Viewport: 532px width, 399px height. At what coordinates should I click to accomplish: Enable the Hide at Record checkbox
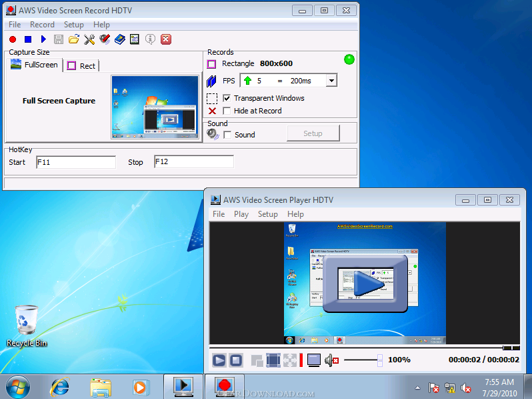(x=227, y=111)
